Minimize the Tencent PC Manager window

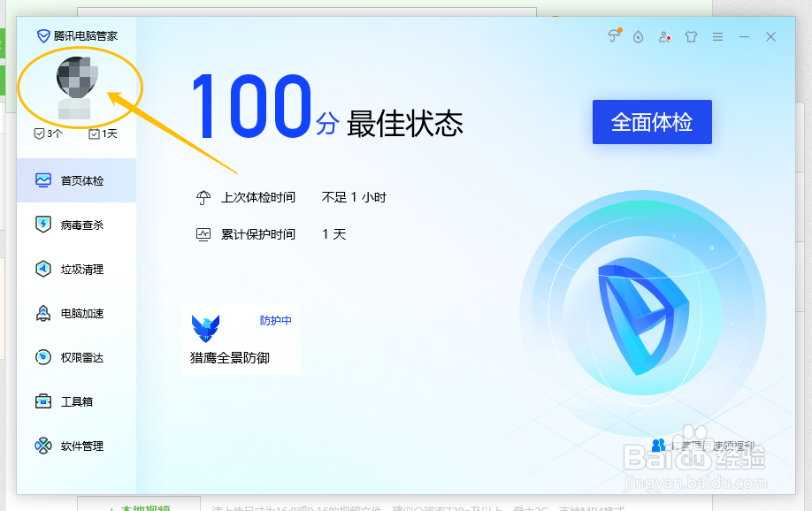click(x=744, y=37)
